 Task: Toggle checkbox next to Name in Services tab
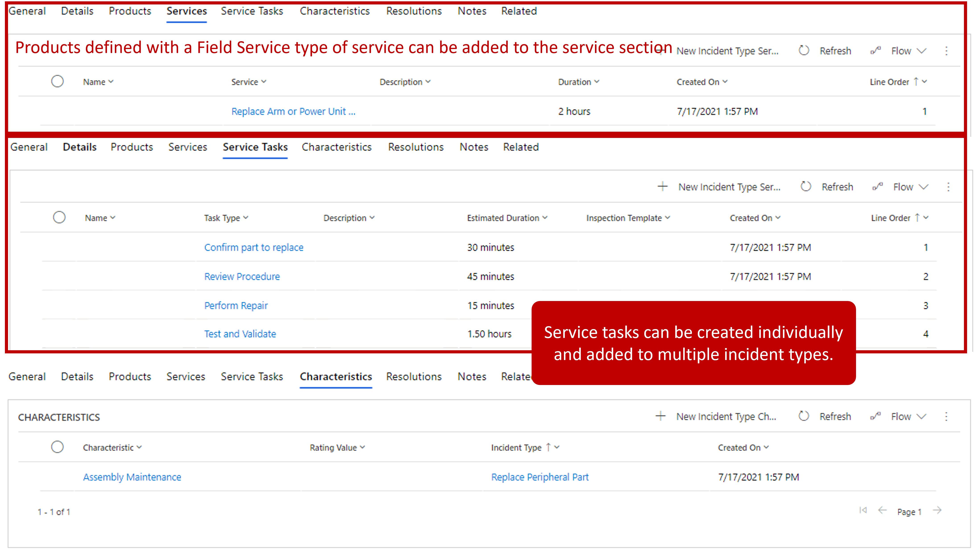pos(57,81)
